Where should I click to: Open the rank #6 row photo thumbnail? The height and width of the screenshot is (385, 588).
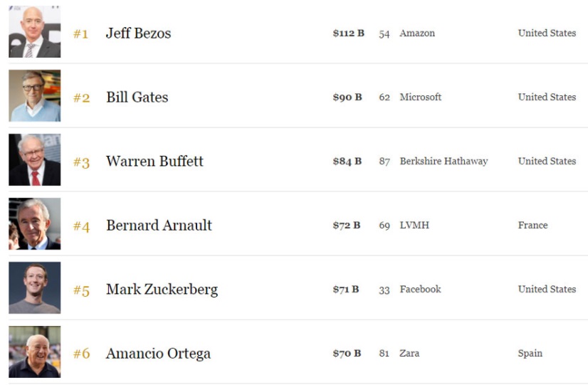34,352
